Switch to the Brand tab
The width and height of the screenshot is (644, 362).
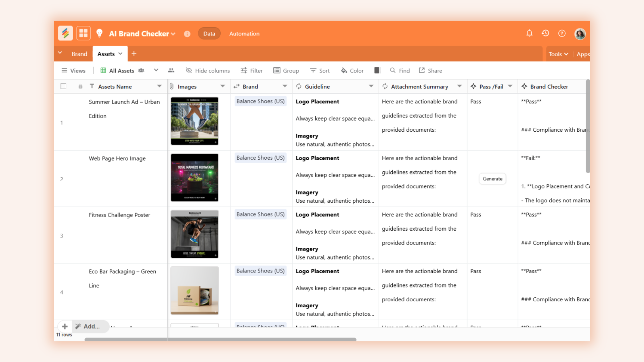point(79,54)
